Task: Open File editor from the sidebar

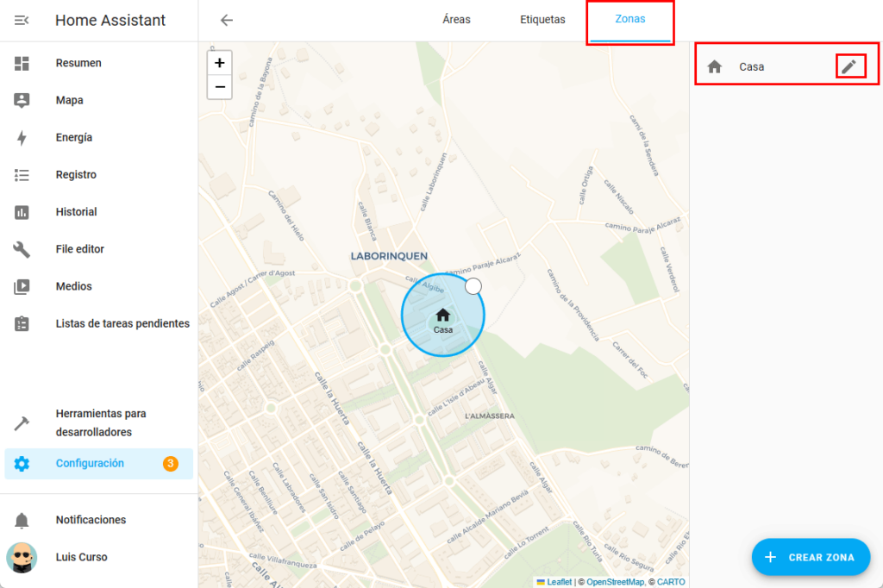Action: (x=79, y=249)
